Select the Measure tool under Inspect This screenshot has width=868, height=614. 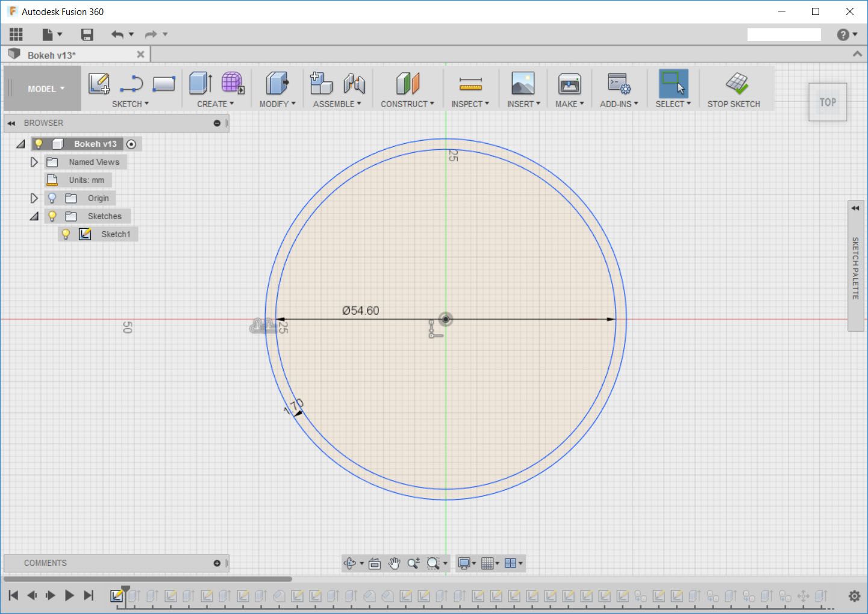(470, 84)
